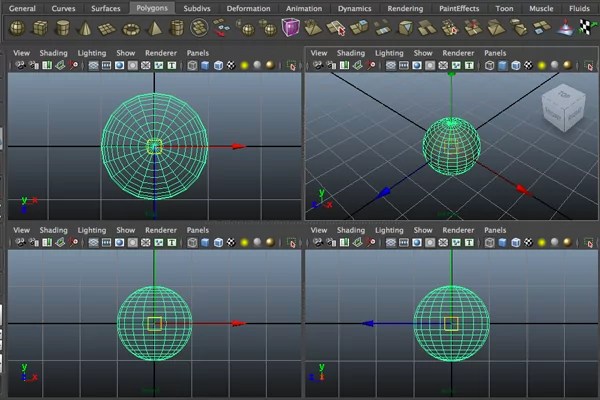Viewport: 600px width, 400px height.
Task: Open the Subdivs shelf tab
Action: [197, 8]
